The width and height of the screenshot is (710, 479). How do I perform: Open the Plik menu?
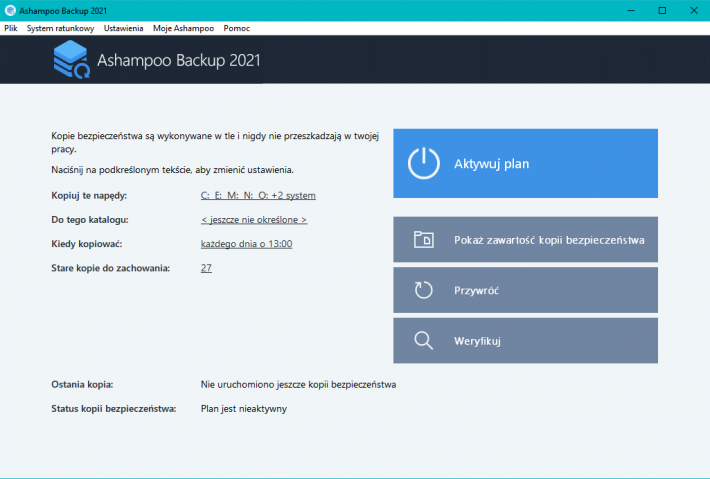[x=11, y=28]
